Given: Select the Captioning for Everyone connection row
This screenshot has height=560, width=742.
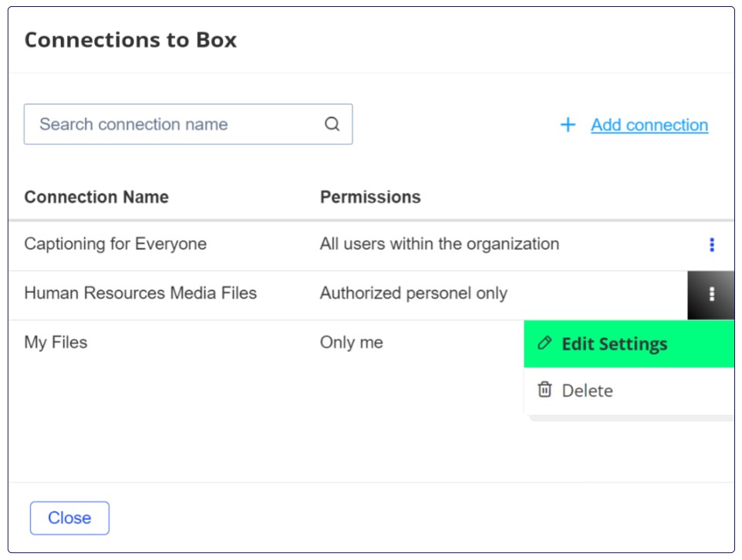Looking at the screenshot, I should [x=231, y=245].
